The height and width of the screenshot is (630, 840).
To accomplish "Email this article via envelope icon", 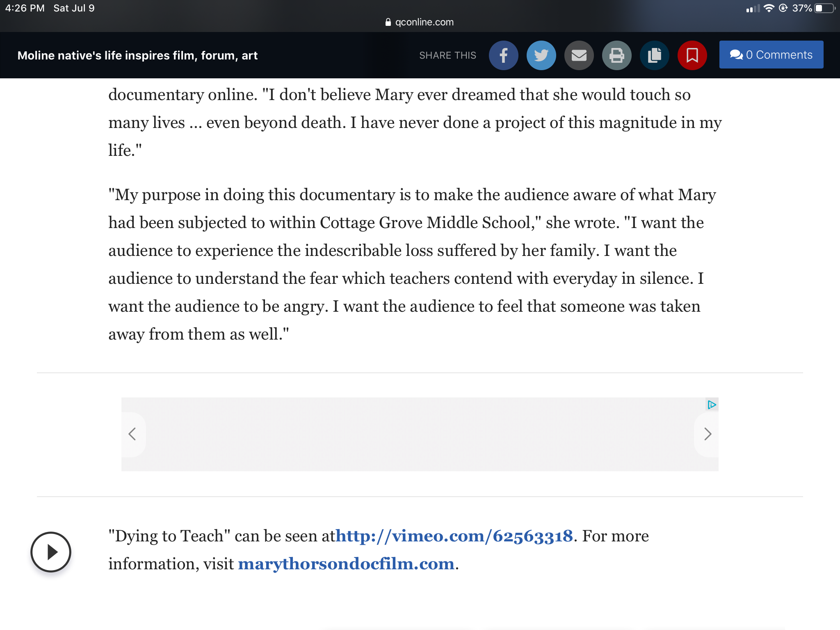I will coord(579,55).
